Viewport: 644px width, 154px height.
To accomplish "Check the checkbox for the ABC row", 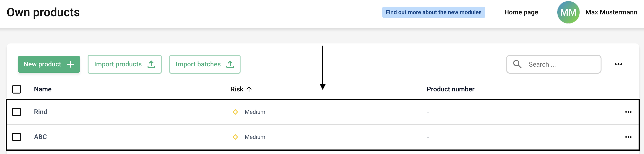I will pyautogui.click(x=17, y=137).
